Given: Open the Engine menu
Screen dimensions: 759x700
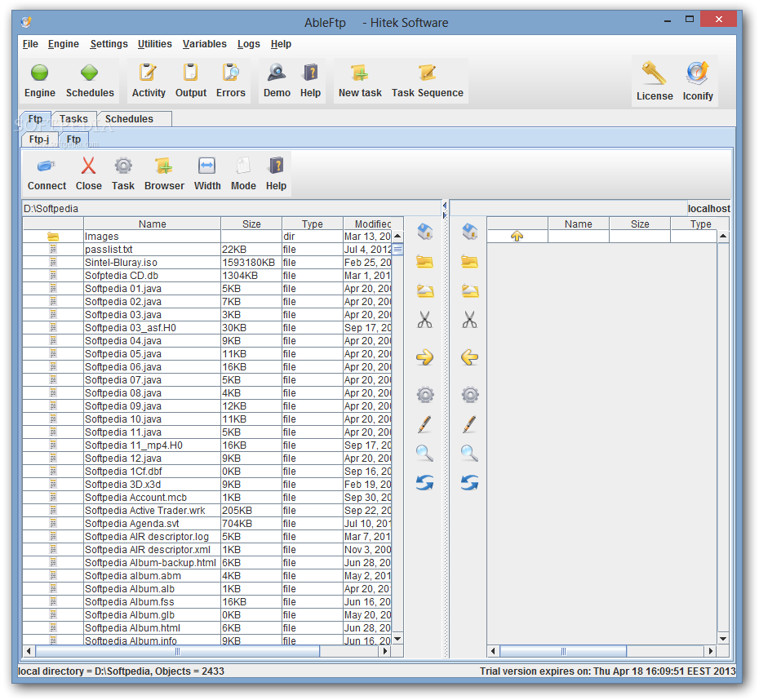Looking at the screenshot, I should pyautogui.click(x=64, y=44).
